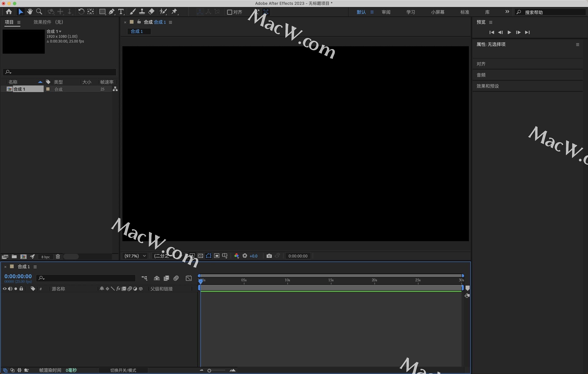Toggle fast previews icon in viewer footer
Viewport: 588px width, 374px height.
(x=192, y=256)
